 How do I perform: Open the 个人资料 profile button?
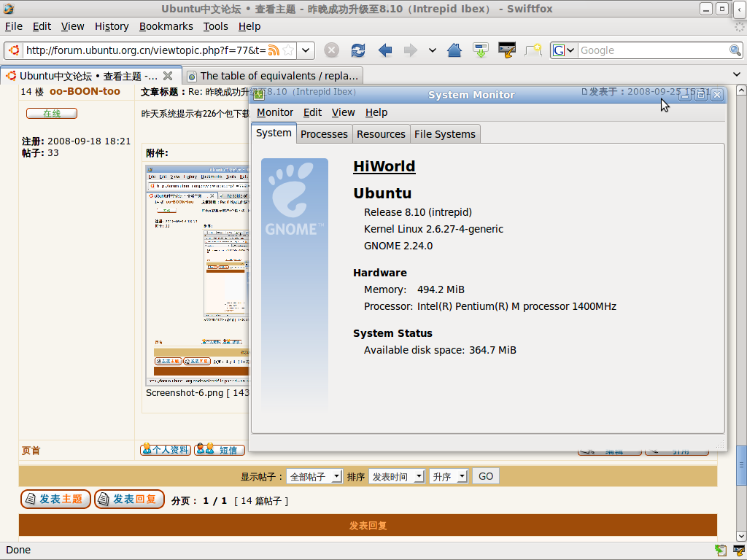(166, 449)
